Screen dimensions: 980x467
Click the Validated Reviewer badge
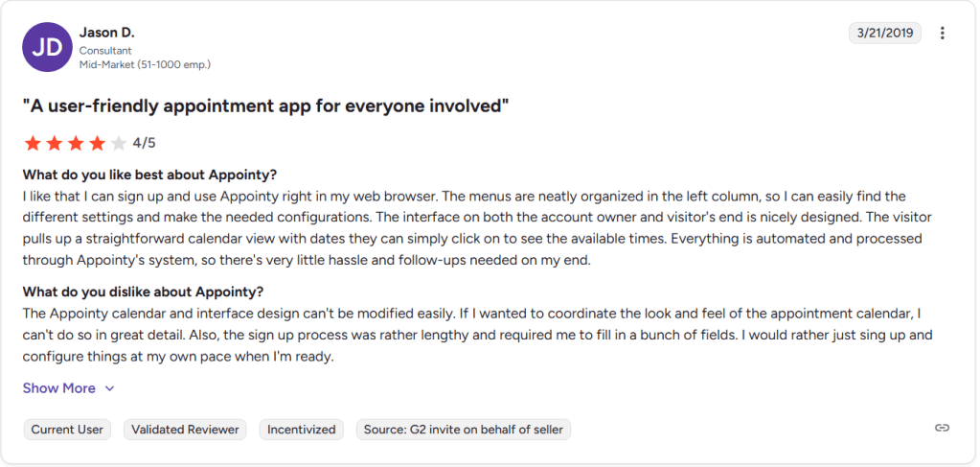click(x=185, y=430)
